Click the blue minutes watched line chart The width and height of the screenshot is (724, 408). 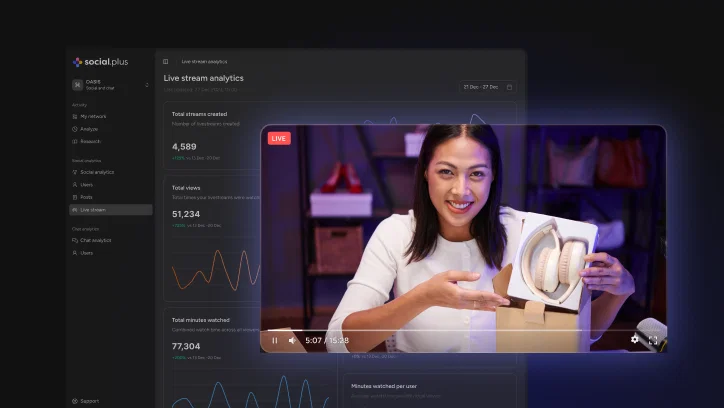(x=252, y=392)
